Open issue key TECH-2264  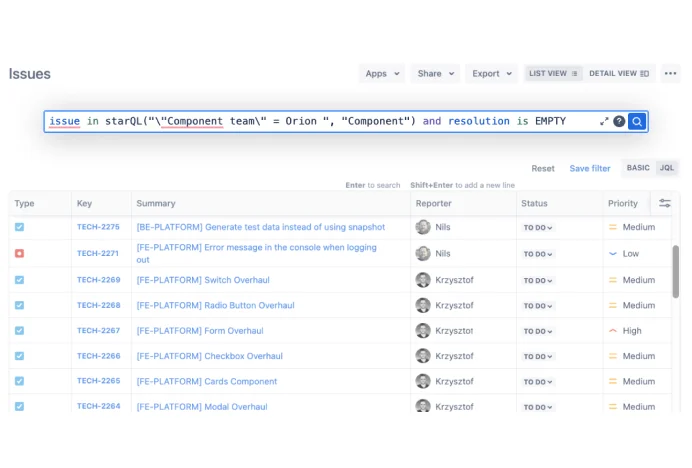click(98, 406)
